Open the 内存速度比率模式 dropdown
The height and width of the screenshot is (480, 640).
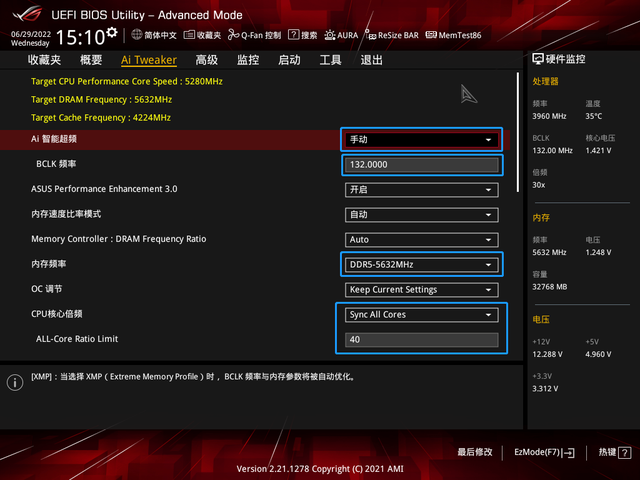pyautogui.click(x=422, y=215)
